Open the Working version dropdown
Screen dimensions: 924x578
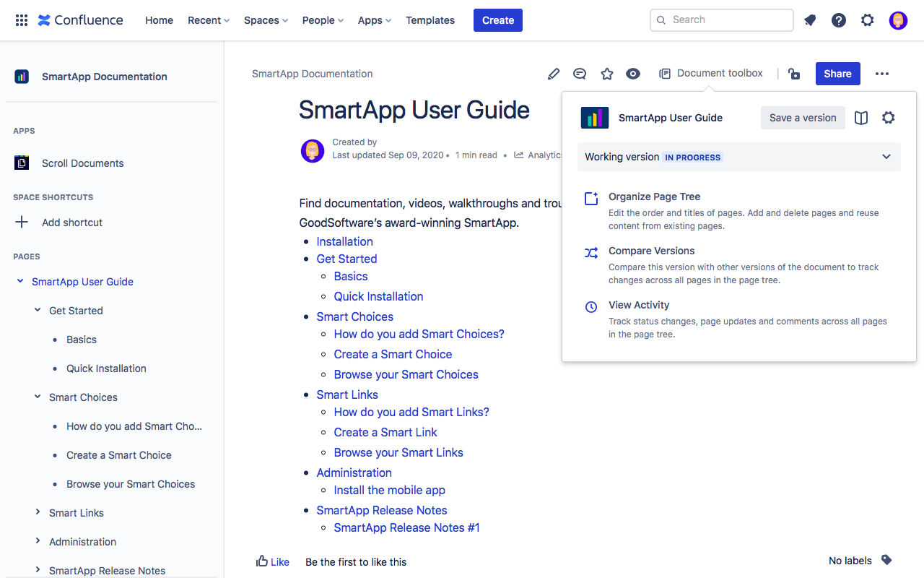tap(886, 157)
